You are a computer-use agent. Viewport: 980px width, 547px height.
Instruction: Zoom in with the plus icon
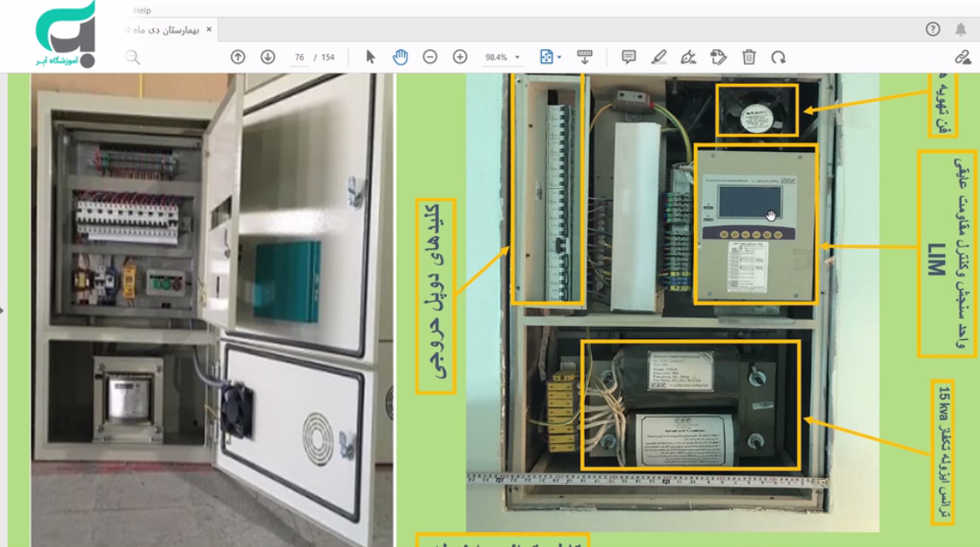coord(460,57)
